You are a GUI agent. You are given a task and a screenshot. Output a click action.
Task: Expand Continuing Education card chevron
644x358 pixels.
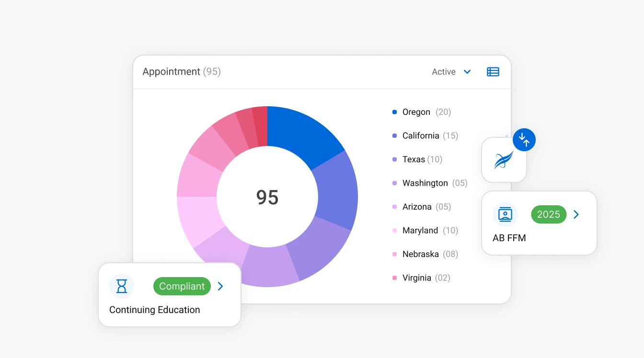[220, 286]
